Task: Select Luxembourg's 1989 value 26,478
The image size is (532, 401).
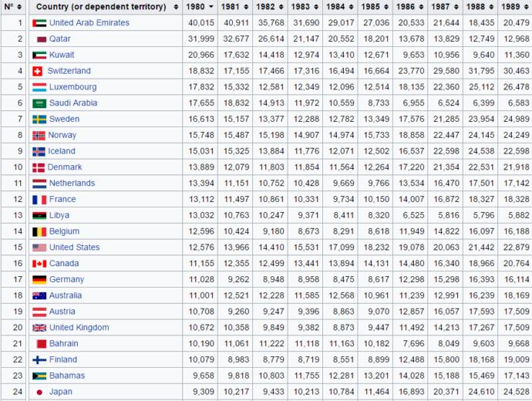Action: [x=516, y=87]
